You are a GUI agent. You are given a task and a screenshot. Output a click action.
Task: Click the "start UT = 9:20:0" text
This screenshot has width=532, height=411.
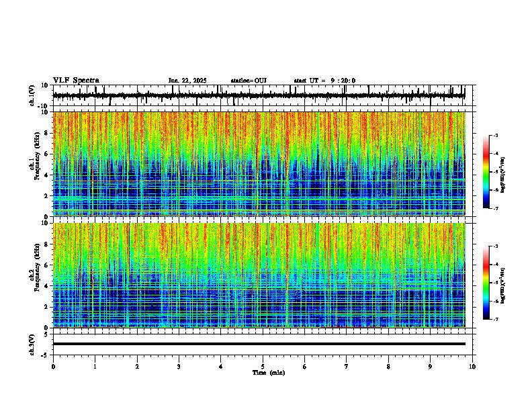(324, 81)
